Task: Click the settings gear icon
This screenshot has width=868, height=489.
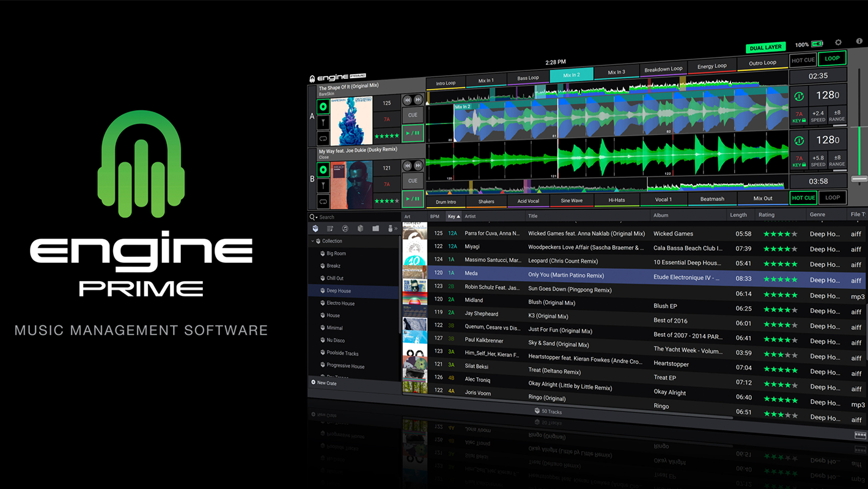Action: pos(838,43)
